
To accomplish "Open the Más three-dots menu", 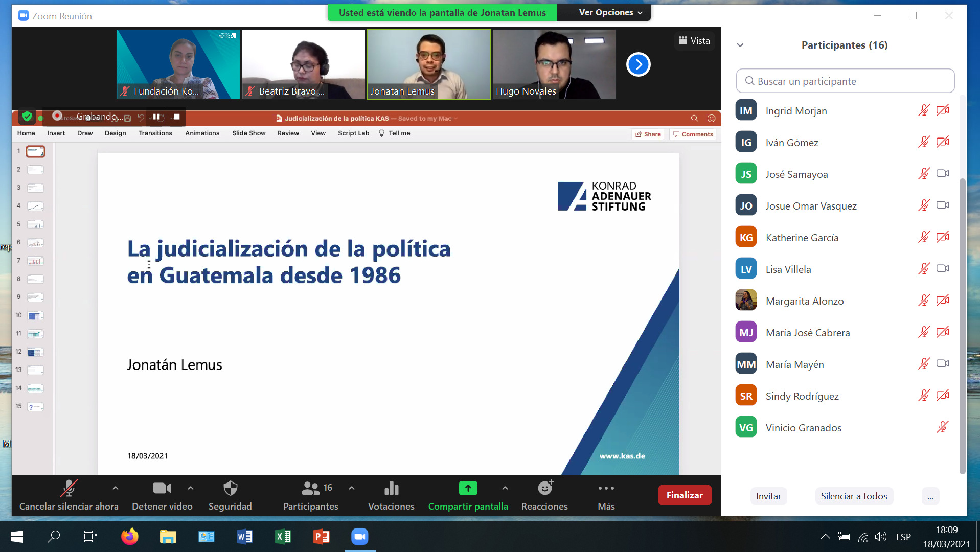I will tap(606, 489).
